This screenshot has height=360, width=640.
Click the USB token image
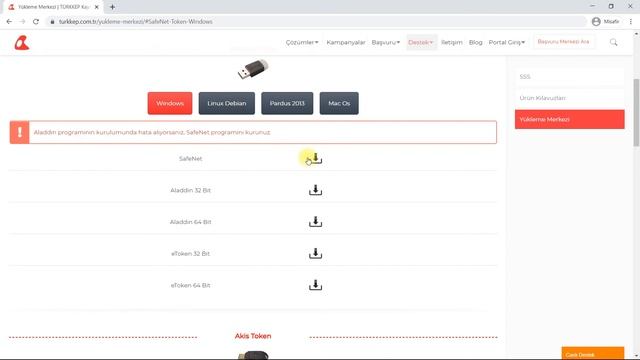[x=253, y=69]
